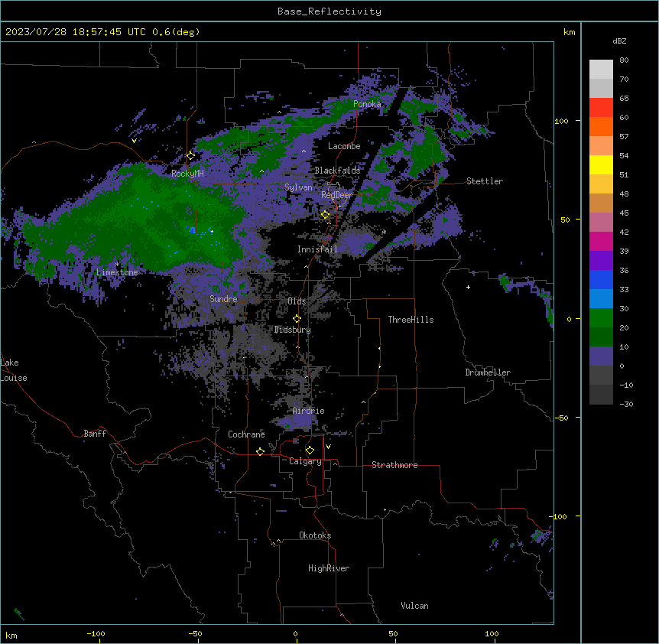Click the red 65 dBZ legend swatch
Screen dimensions: 659x644
[601, 108]
